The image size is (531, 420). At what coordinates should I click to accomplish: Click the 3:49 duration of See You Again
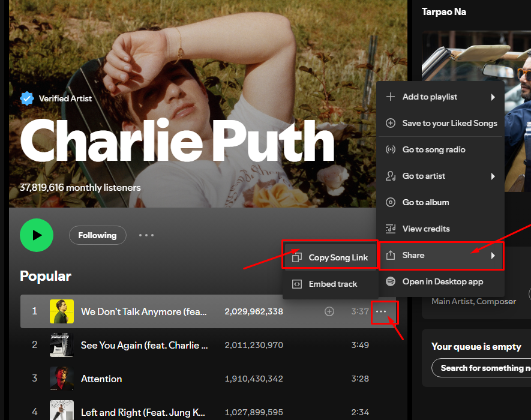pyautogui.click(x=360, y=345)
